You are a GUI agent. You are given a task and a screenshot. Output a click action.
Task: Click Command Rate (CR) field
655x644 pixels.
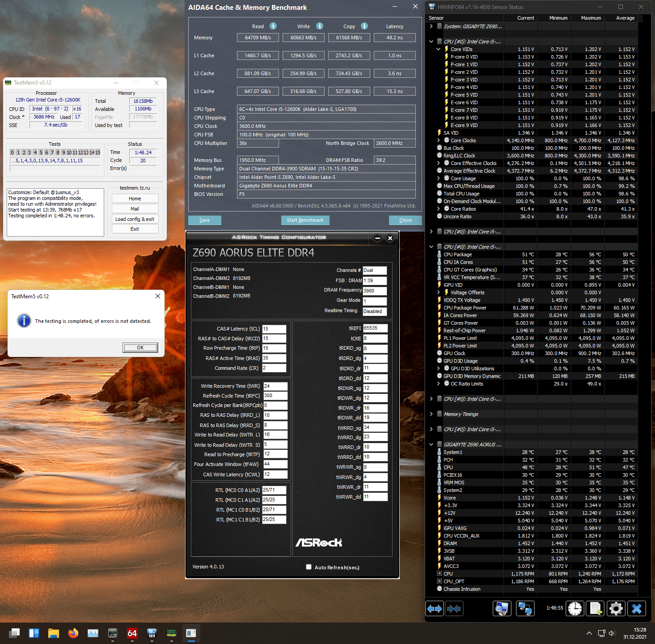[x=274, y=368]
